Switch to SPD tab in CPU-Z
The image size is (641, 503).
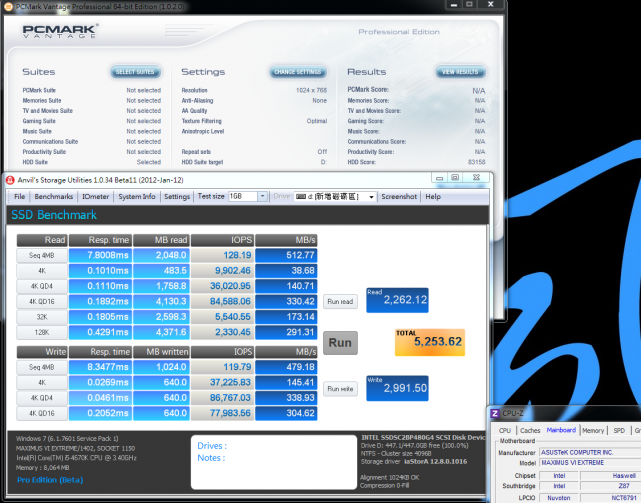619,430
